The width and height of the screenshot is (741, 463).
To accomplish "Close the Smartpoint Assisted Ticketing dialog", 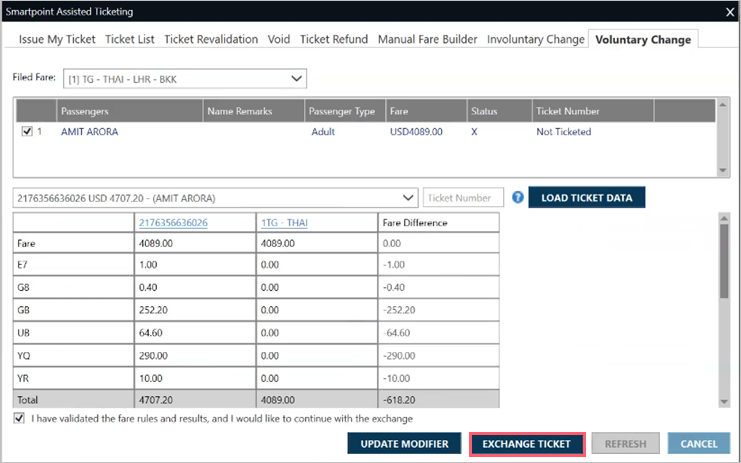I will (727, 11).
